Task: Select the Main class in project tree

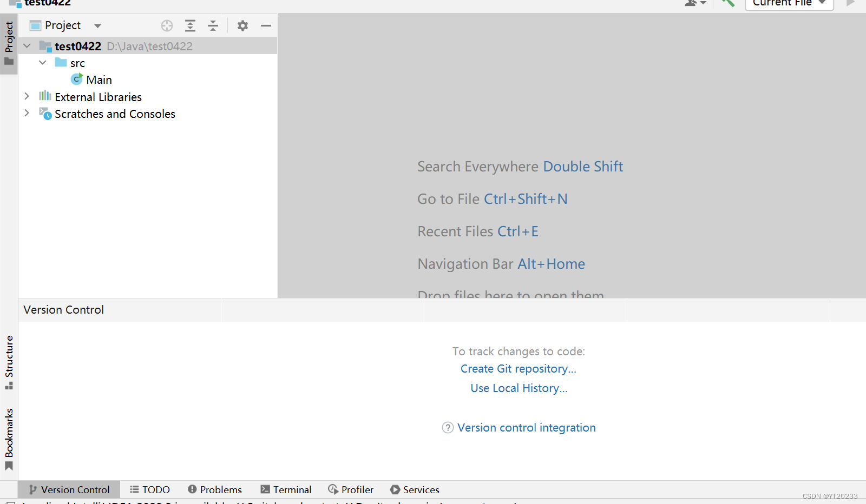Action: 99,80
